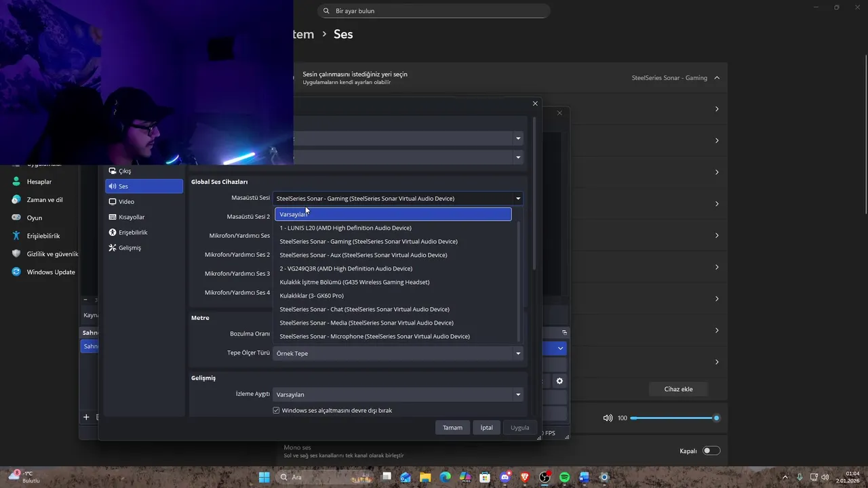The image size is (868, 488).
Task: Open the Tepe Ölçer Türü dropdown
Action: point(398,353)
